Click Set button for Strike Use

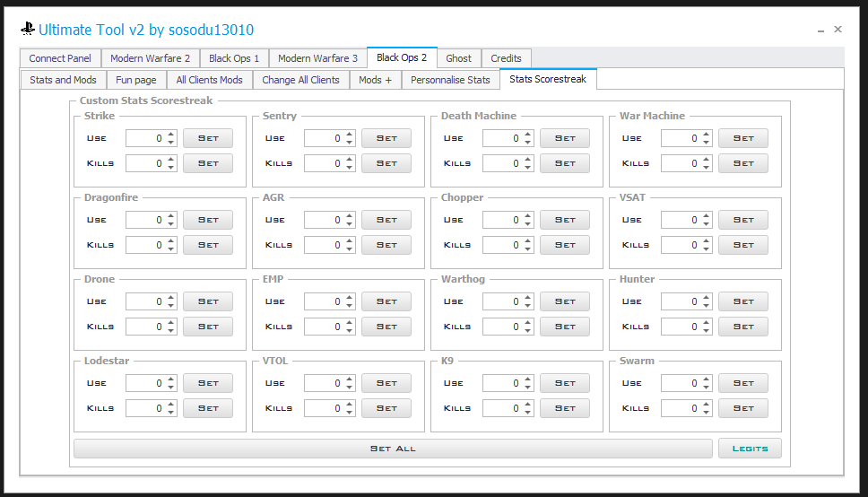(x=208, y=138)
